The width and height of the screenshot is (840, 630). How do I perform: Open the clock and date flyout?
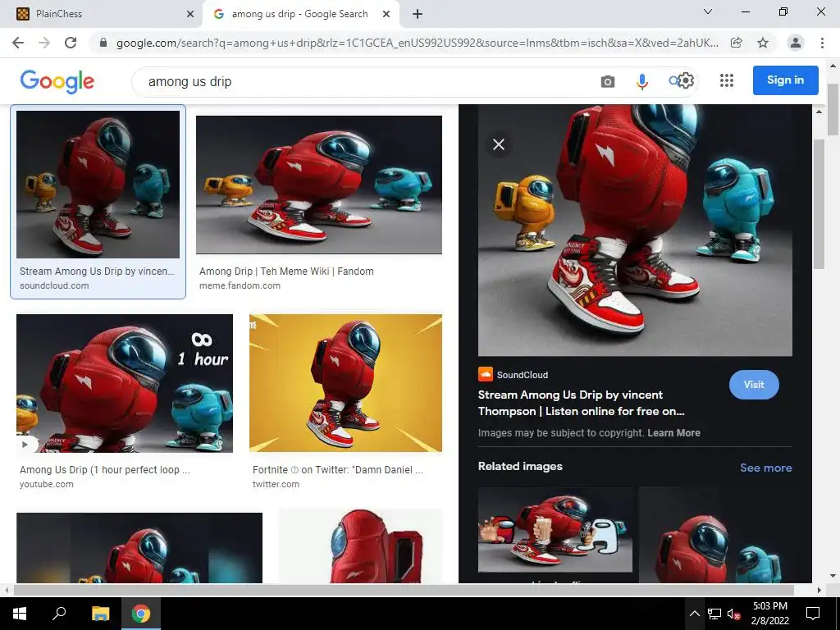click(x=770, y=614)
